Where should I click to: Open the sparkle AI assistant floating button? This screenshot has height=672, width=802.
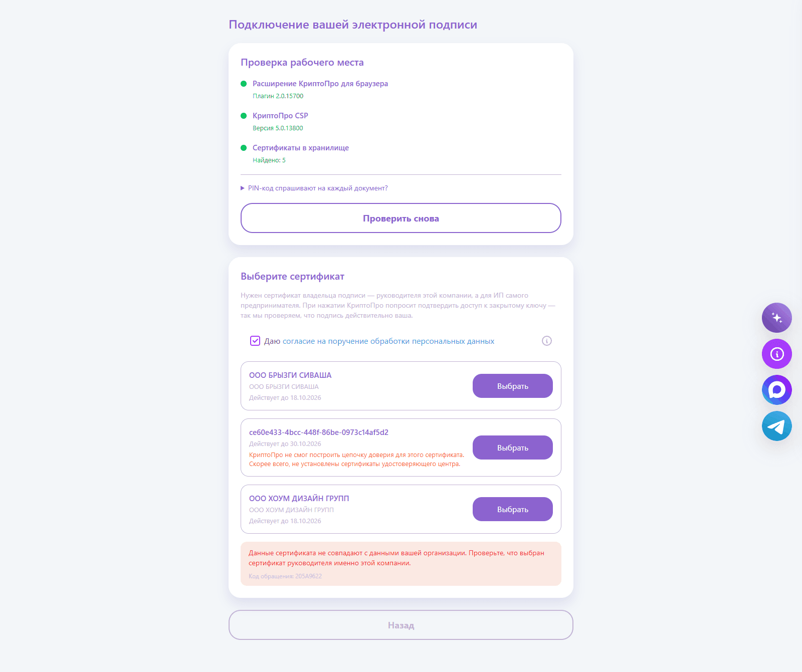(777, 318)
